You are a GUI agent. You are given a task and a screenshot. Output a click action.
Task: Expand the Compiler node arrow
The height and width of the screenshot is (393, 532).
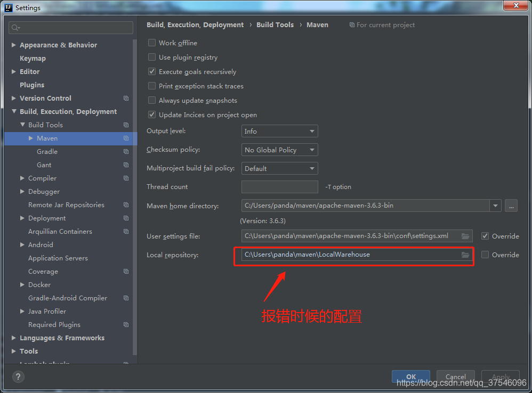click(22, 178)
